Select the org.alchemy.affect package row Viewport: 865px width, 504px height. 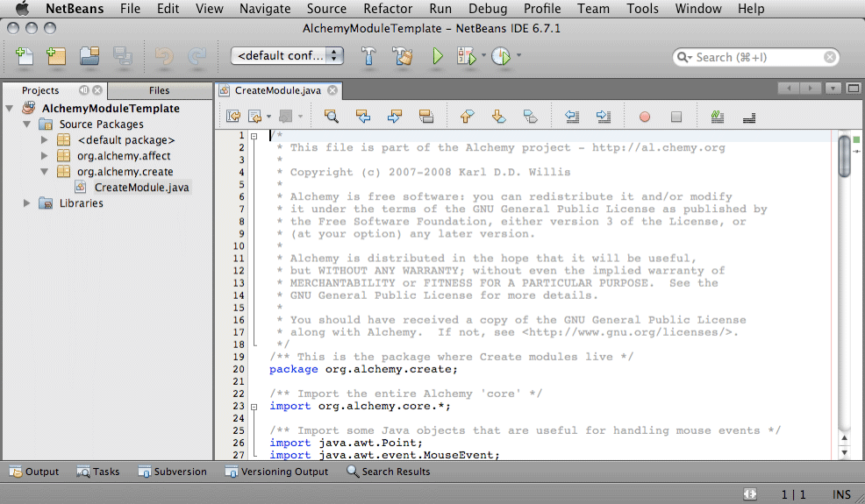124,156
